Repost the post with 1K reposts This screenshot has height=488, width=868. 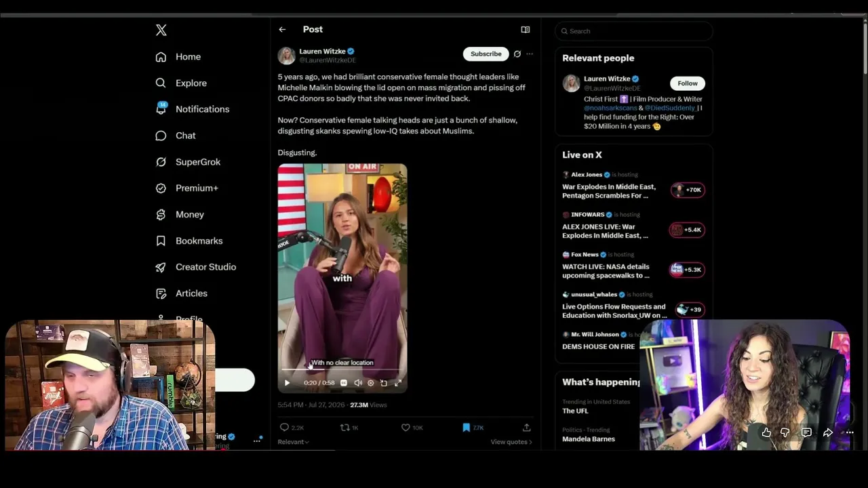click(349, 428)
